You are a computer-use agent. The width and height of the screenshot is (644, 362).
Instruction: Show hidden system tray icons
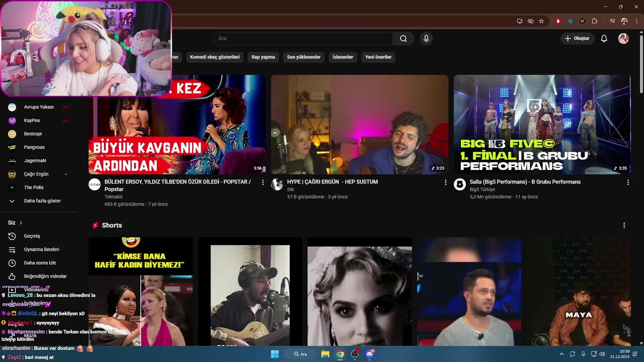561,354
